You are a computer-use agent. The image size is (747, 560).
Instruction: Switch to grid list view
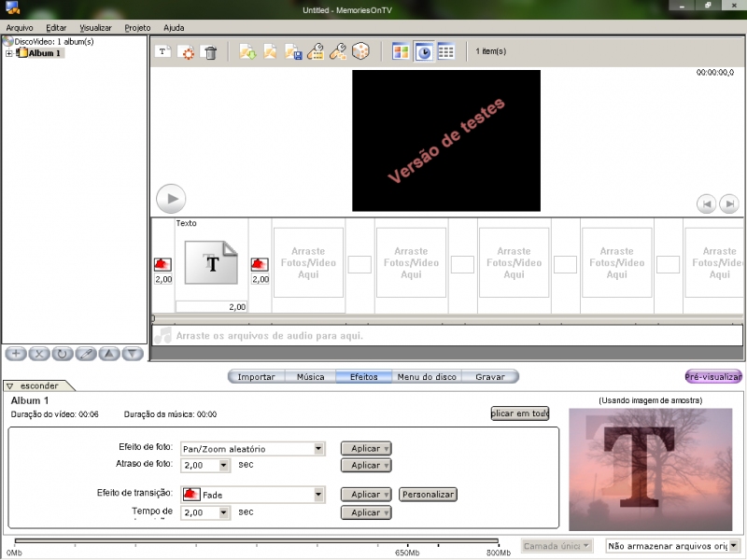coord(446,52)
